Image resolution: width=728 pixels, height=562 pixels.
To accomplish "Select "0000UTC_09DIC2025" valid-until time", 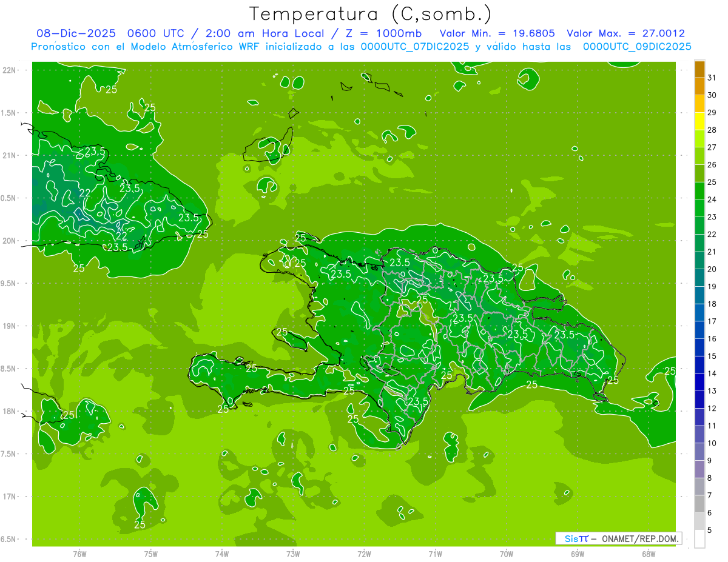I will (637, 47).
